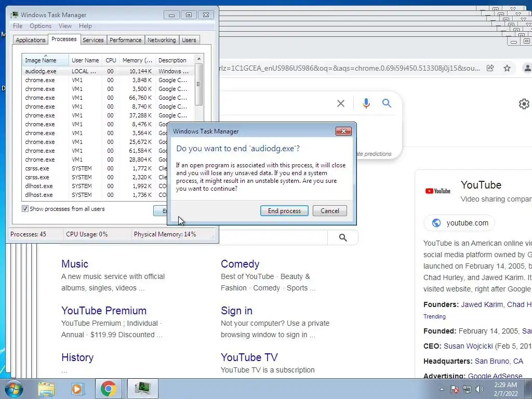Open Windows Explorer from the taskbar
This screenshot has height=399, width=532.
click(46, 389)
